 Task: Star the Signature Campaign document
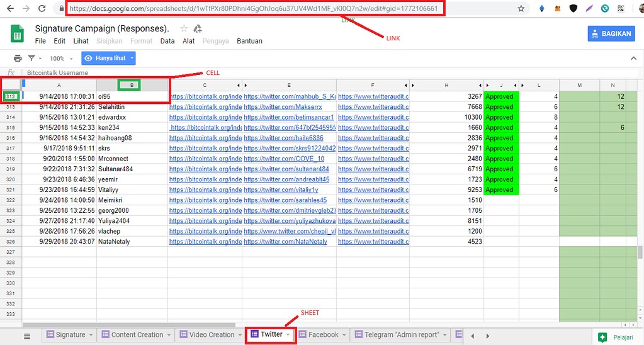click(184, 28)
